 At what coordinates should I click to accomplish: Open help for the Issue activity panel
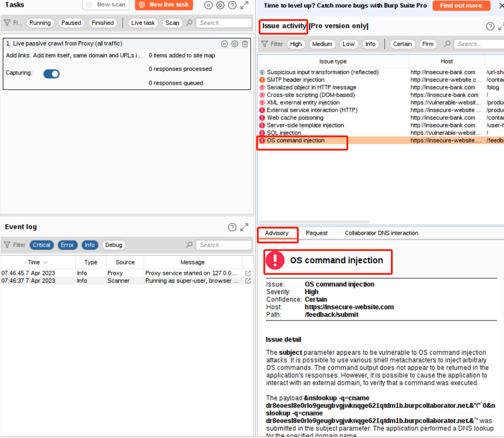[x=490, y=26]
